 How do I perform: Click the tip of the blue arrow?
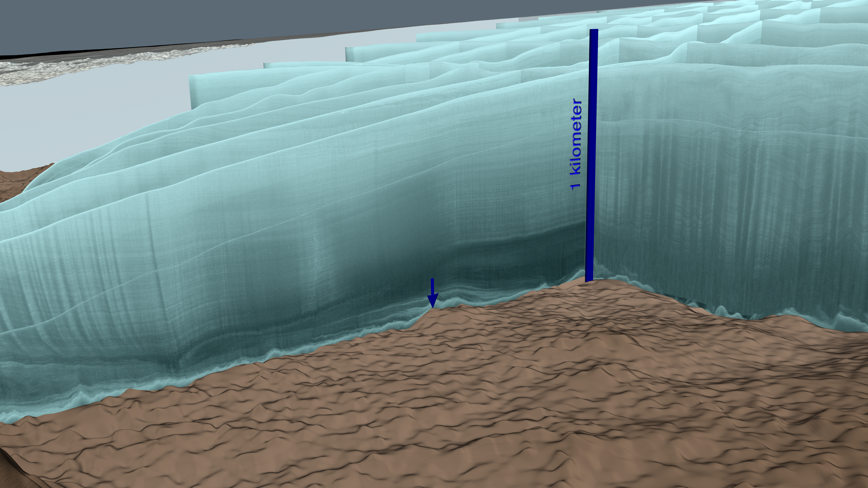coord(433,307)
